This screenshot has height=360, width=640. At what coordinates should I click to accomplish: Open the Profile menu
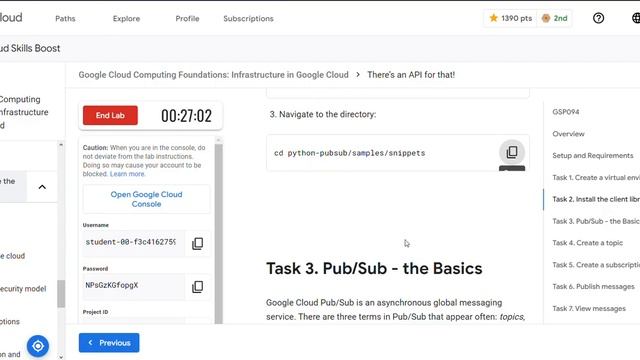(187, 18)
